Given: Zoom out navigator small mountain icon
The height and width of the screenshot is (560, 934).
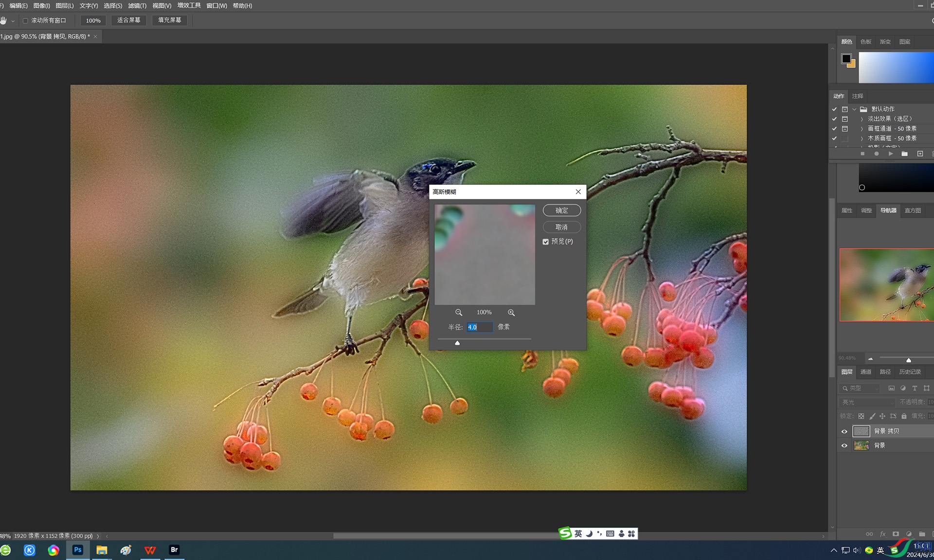Looking at the screenshot, I should click(870, 359).
